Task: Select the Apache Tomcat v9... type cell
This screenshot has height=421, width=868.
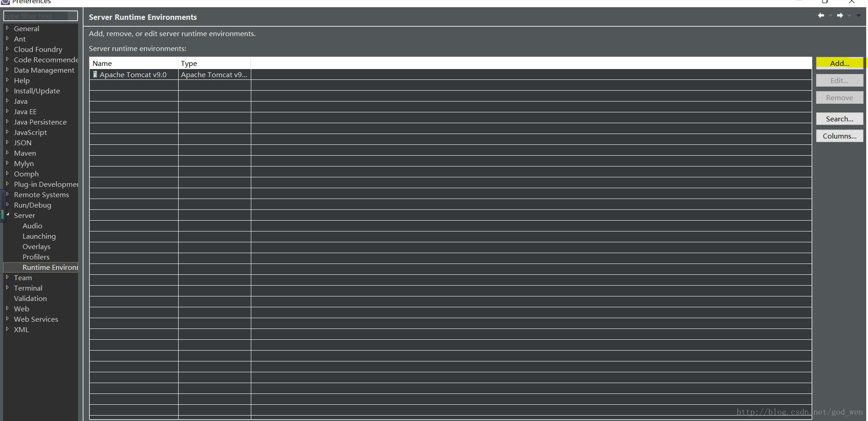Action: point(214,74)
